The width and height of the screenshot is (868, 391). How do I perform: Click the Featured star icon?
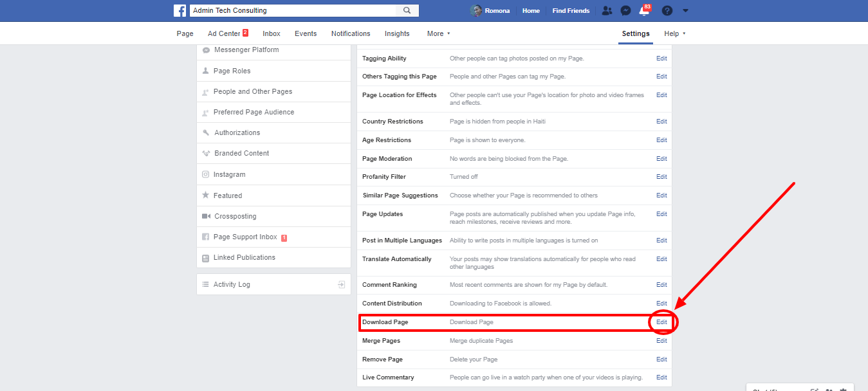click(x=206, y=195)
